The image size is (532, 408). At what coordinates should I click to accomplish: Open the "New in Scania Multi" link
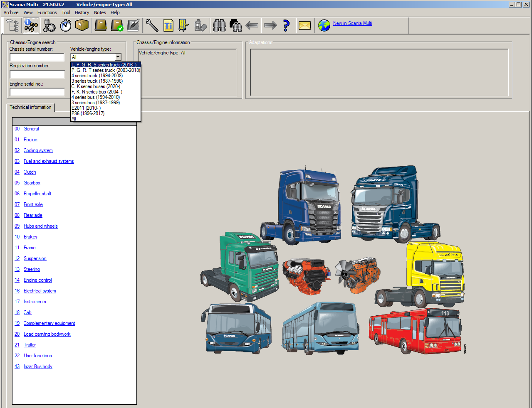click(352, 23)
